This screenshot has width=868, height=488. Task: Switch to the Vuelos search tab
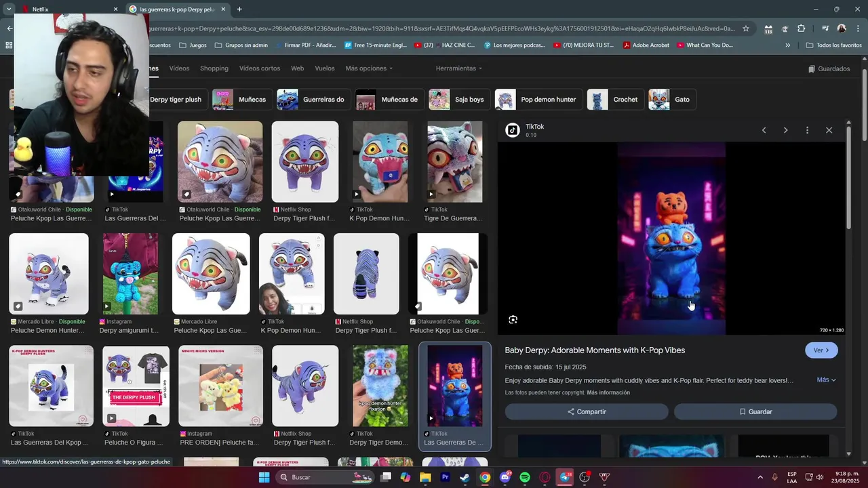click(x=325, y=68)
